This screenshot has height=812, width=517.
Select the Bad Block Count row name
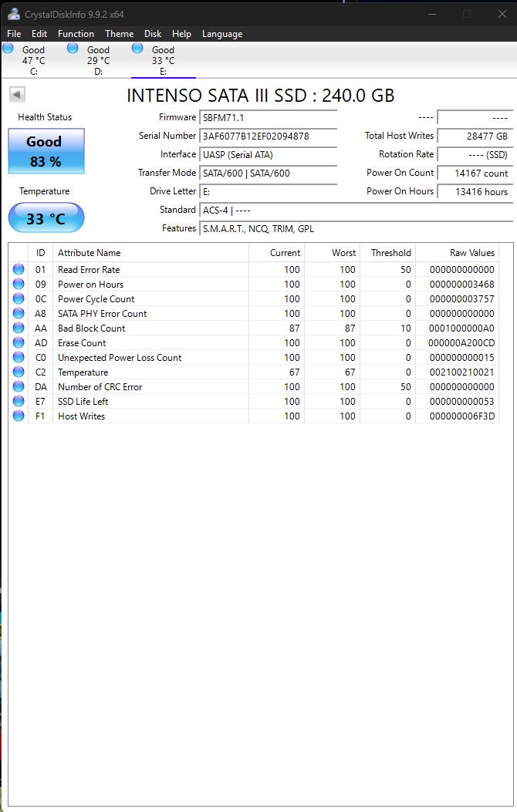(91, 328)
